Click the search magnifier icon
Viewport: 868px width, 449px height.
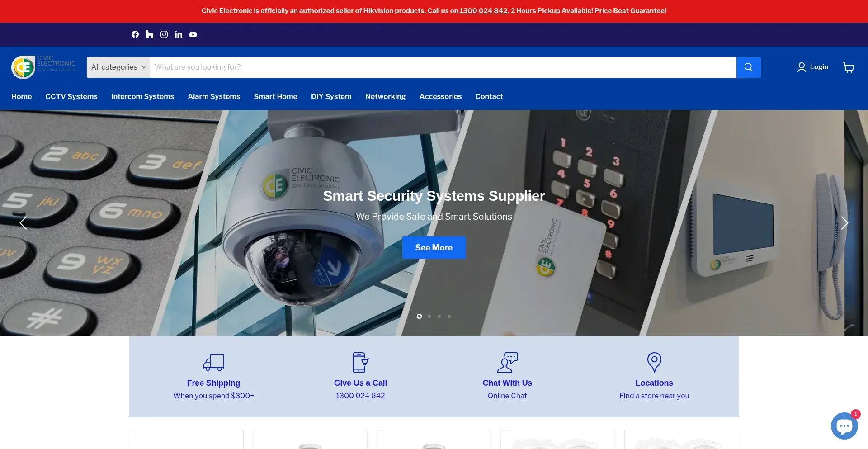click(x=748, y=67)
